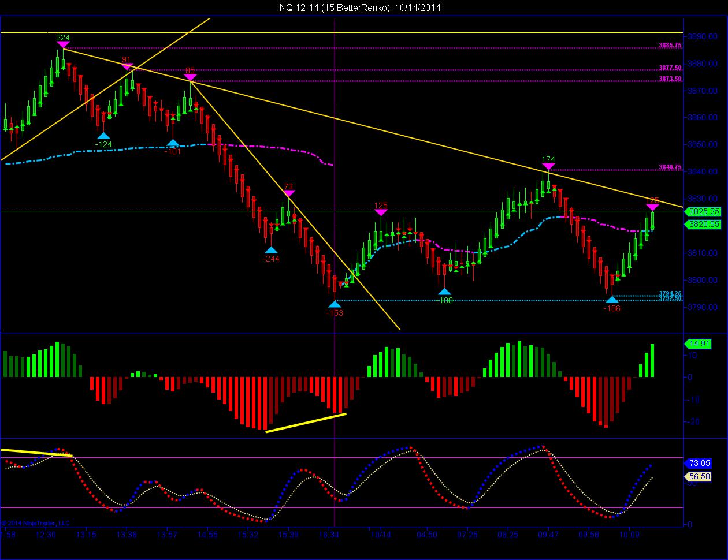
Task: Click the 3810.00 price axis label
Action: coord(704,253)
